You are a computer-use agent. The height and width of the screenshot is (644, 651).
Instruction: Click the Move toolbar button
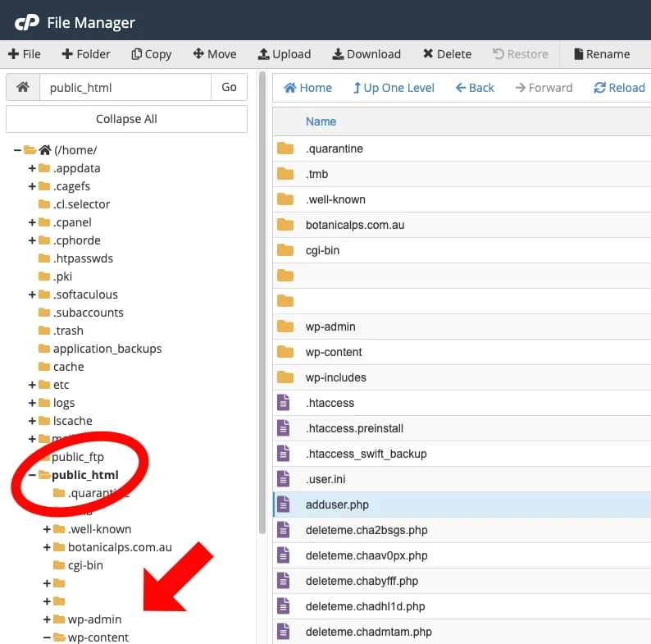tap(215, 54)
